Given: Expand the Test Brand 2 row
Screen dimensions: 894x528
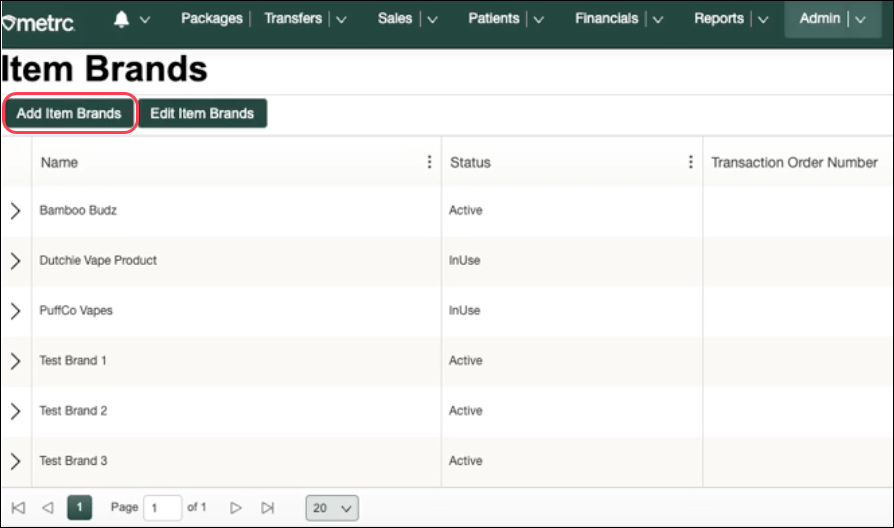Looking at the screenshot, I should [x=15, y=411].
